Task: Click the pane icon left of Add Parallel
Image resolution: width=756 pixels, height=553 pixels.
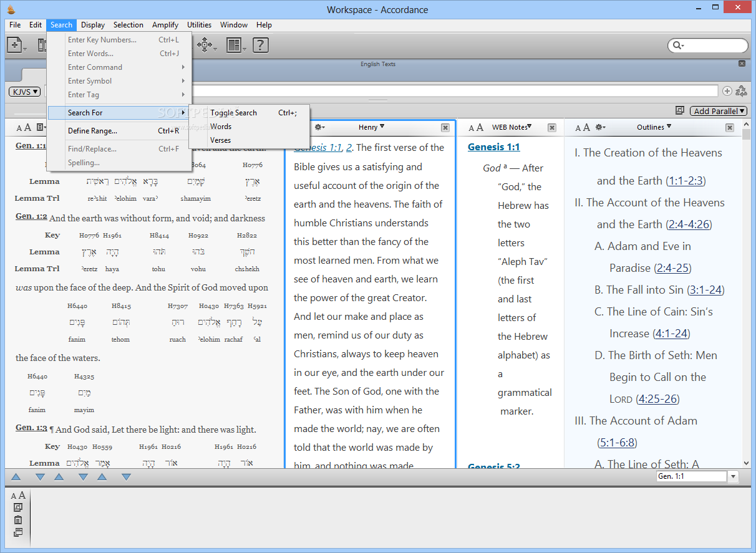Action: 680,110
